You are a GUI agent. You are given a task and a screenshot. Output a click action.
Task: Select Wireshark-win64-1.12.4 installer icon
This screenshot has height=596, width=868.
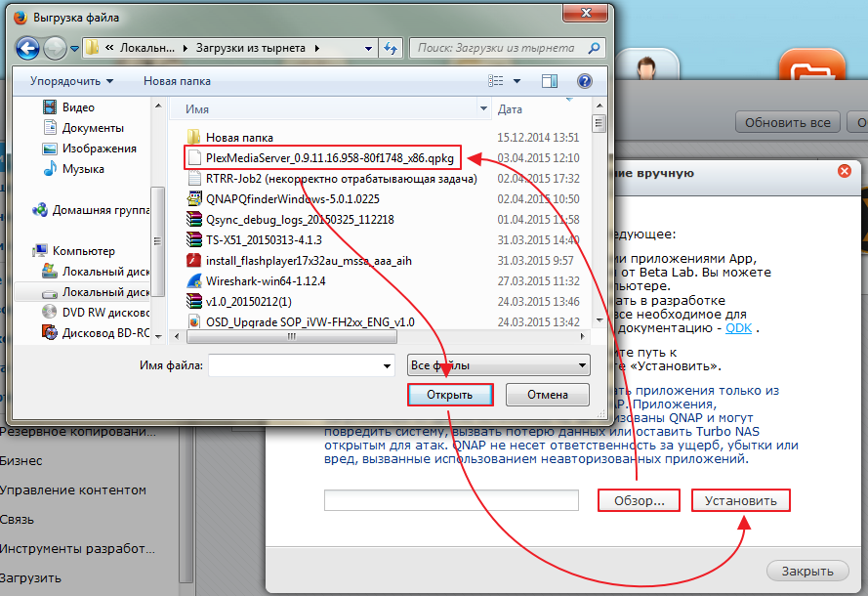click(x=194, y=280)
